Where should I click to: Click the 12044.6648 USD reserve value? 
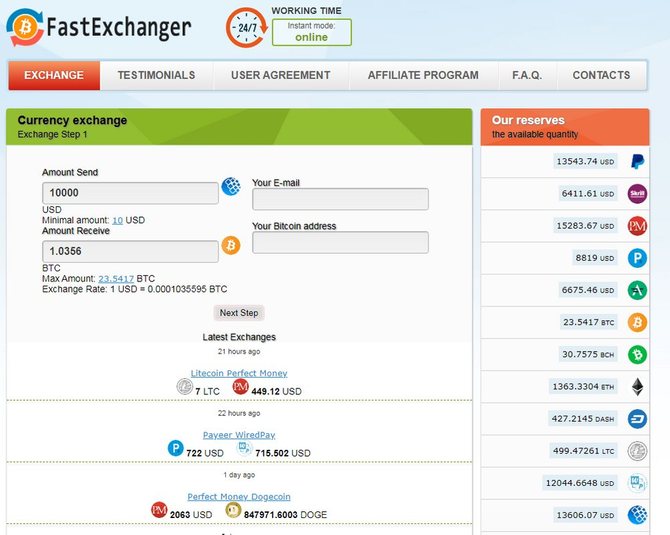coord(580,483)
